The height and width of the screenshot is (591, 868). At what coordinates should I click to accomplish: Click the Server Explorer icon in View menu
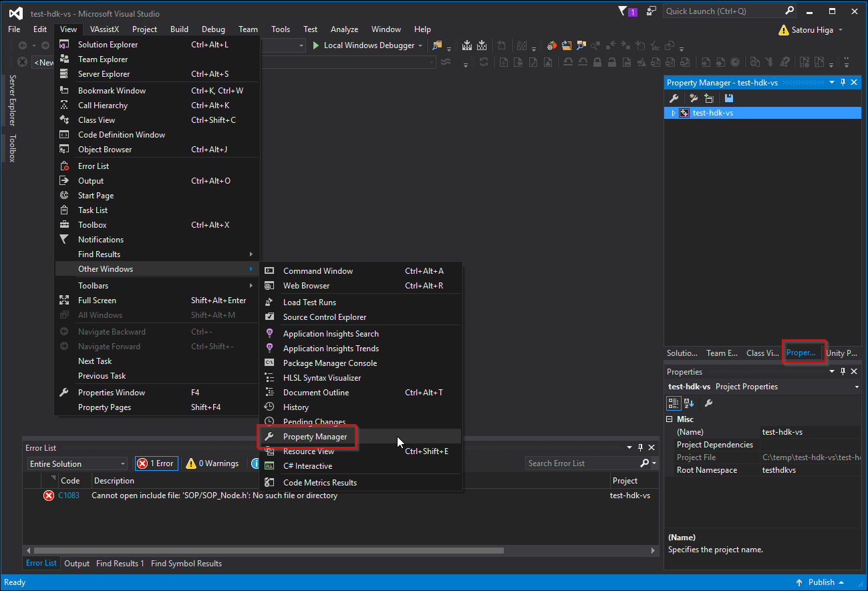click(65, 74)
